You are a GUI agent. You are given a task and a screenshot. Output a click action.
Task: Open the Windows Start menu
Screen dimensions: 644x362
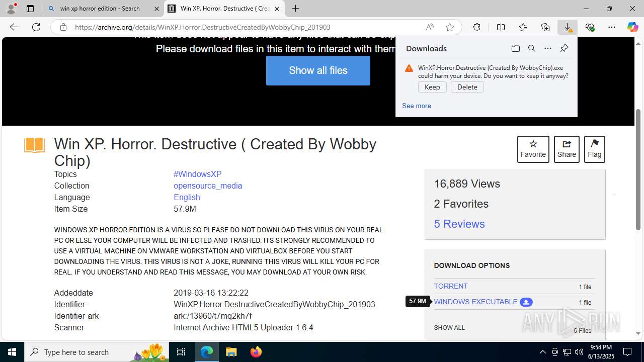pos(12,352)
